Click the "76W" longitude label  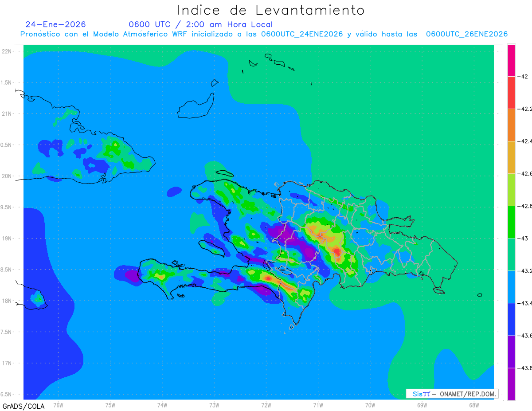59,405
